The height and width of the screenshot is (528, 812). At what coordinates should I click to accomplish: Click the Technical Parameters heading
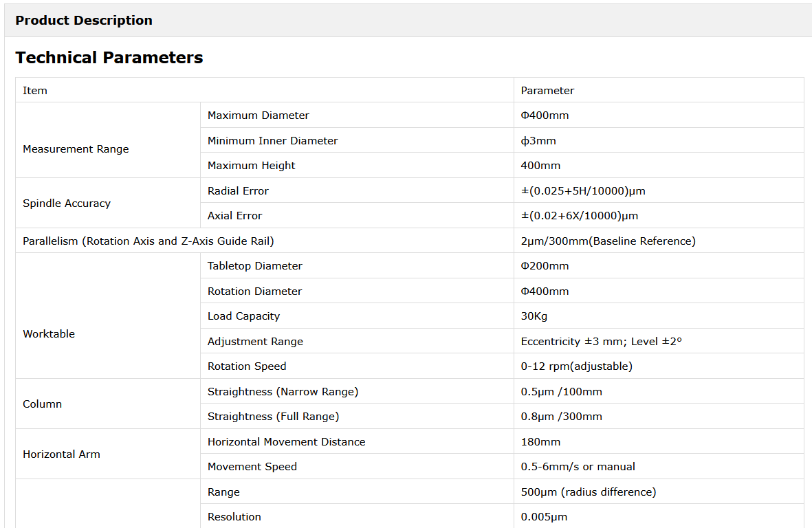(x=109, y=58)
